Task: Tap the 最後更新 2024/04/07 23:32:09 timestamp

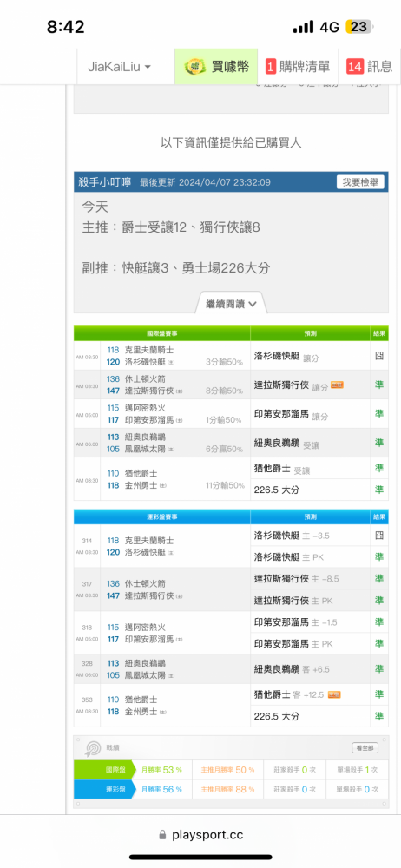Action: [205, 182]
